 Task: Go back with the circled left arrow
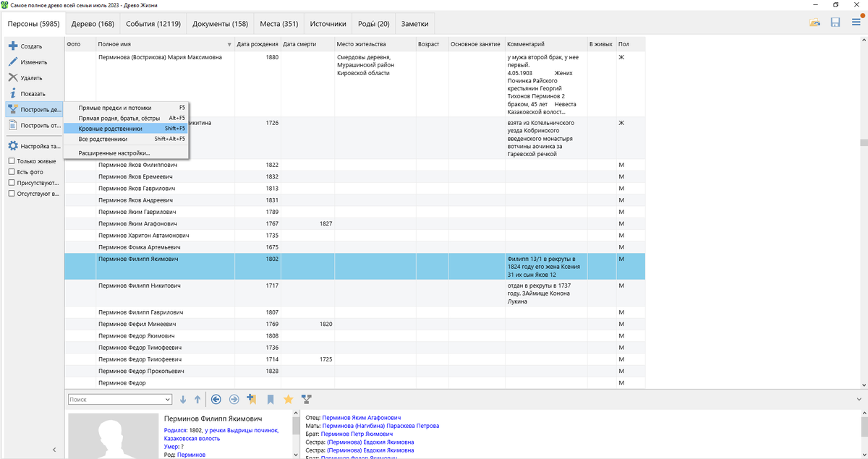216,399
